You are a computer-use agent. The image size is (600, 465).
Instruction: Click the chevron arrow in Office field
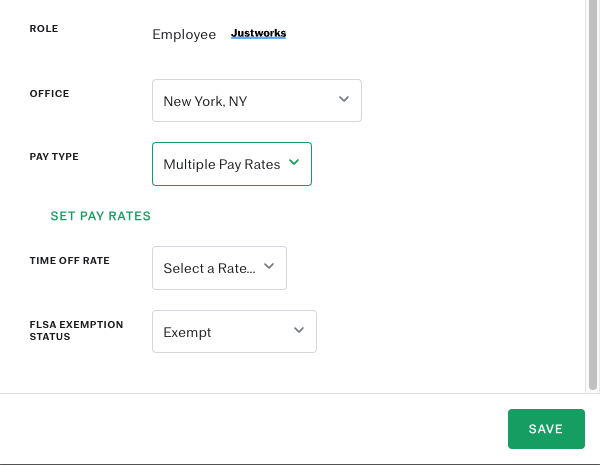344,99
